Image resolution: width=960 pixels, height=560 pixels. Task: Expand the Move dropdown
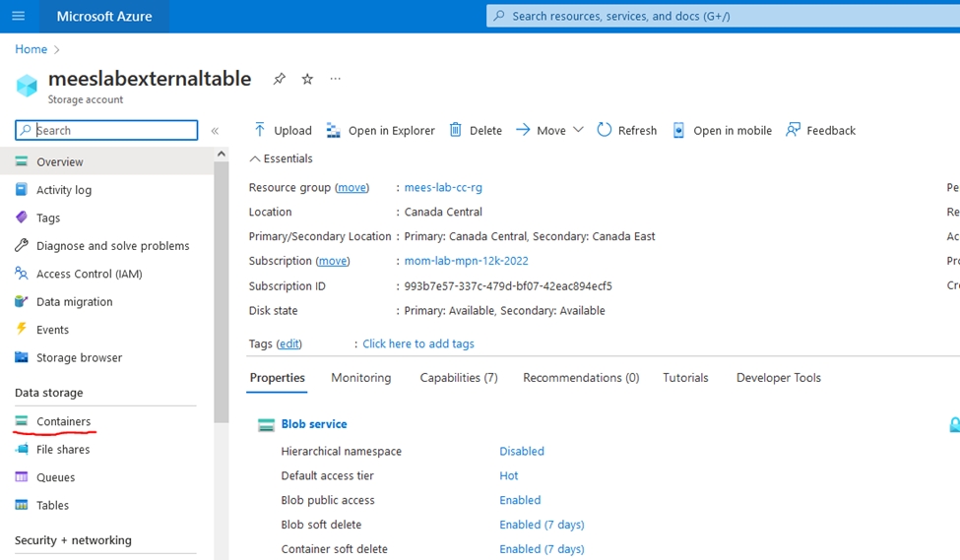(x=578, y=130)
